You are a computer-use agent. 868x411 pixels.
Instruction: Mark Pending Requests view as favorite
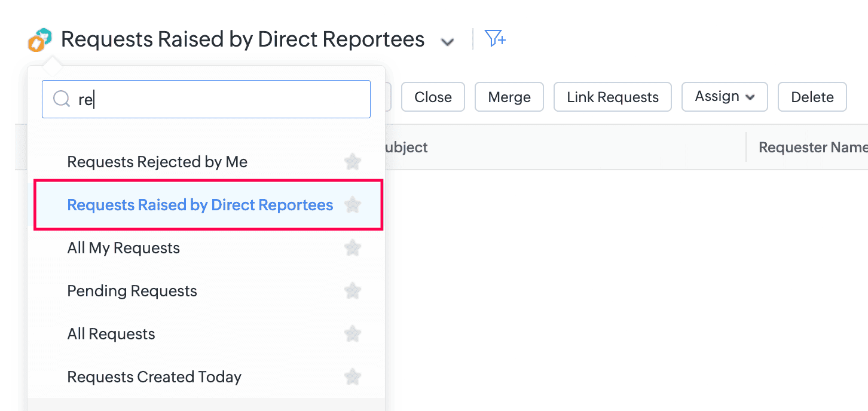point(353,291)
